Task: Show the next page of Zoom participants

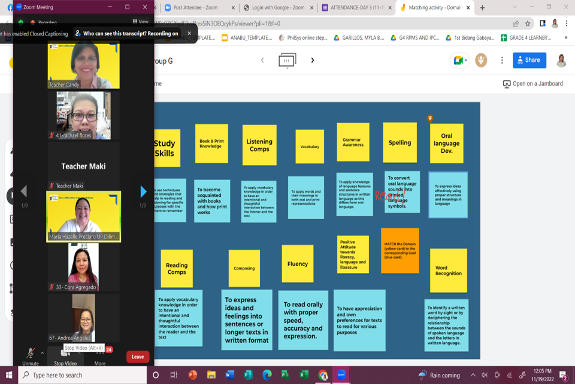Action: (143, 191)
